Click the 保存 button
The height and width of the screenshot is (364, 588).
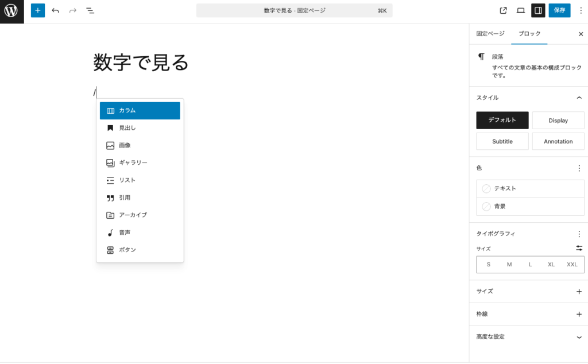tap(559, 10)
